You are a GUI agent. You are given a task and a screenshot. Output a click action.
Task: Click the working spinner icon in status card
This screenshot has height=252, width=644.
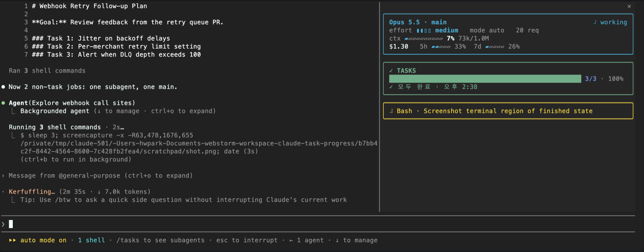pyautogui.click(x=595, y=22)
